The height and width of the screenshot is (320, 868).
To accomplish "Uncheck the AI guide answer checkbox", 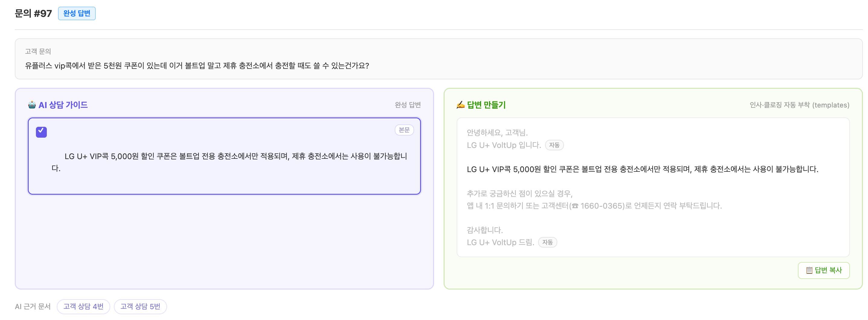I will (41, 132).
